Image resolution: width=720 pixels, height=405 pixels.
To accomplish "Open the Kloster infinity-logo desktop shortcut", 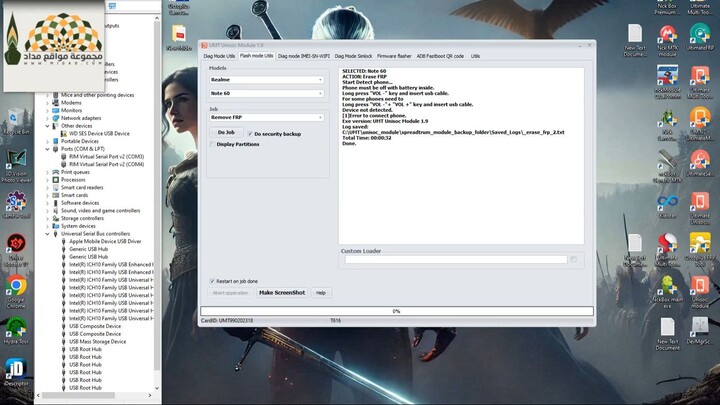I will point(667,207).
